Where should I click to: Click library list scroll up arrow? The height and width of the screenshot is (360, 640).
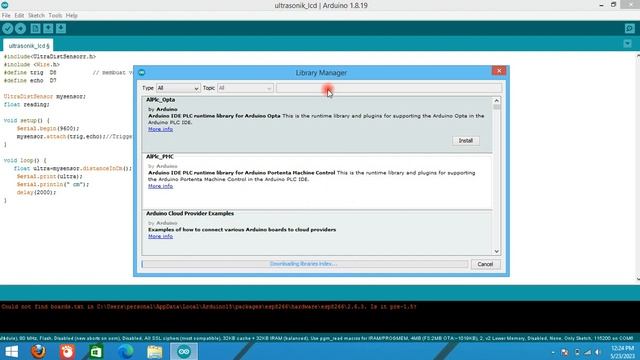click(497, 100)
